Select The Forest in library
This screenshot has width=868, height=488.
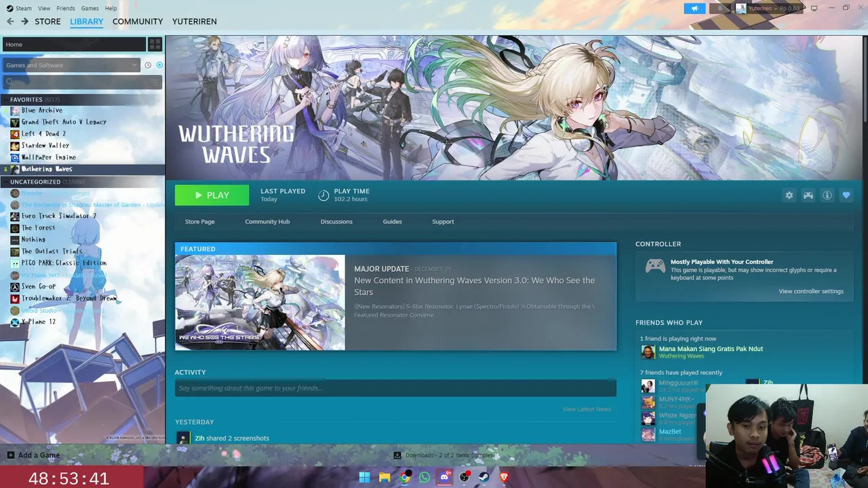pyautogui.click(x=38, y=228)
